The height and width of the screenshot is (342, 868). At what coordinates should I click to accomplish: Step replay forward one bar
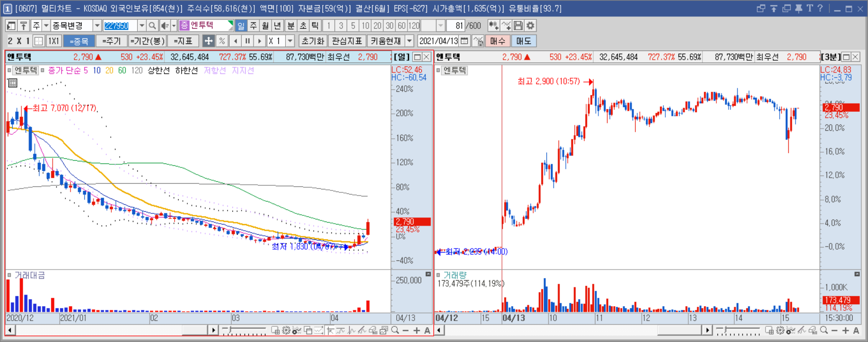pos(259,41)
